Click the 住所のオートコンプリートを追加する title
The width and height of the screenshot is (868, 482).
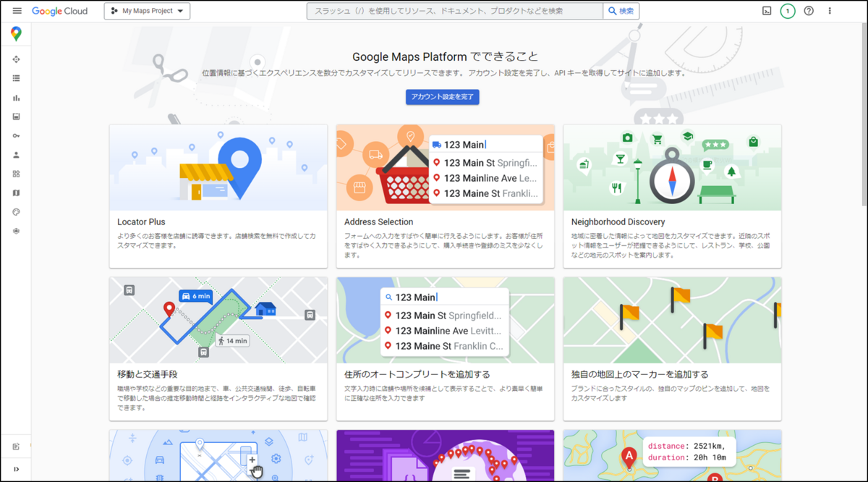pos(417,374)
